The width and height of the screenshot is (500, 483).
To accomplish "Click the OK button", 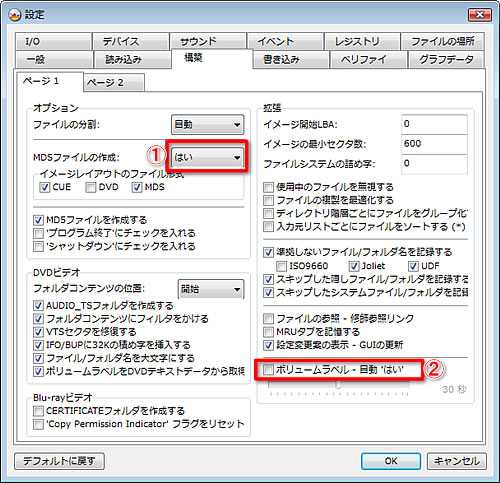I will coord(391,461).
